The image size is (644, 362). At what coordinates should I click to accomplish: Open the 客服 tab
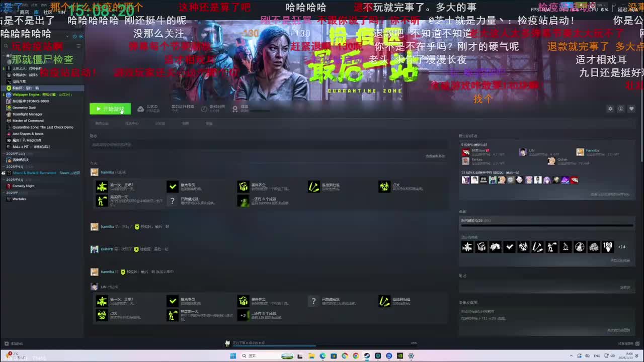[209, 123]
